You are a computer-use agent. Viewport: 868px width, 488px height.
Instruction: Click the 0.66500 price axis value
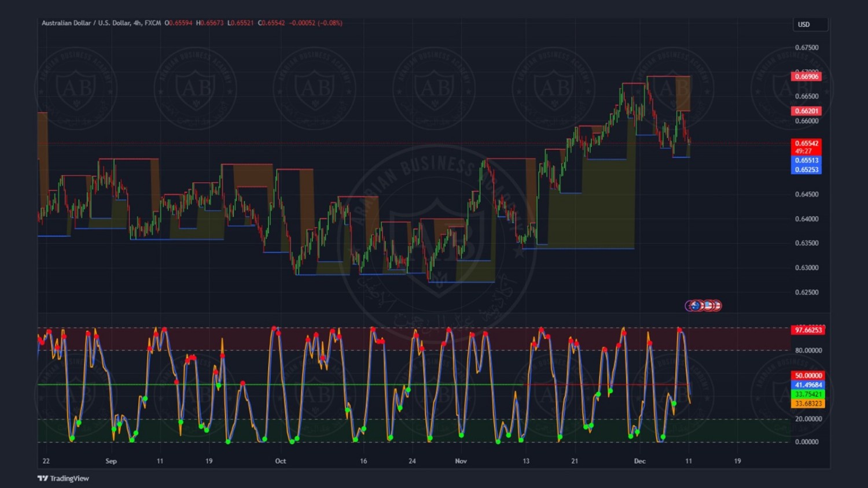coord(807,97)
